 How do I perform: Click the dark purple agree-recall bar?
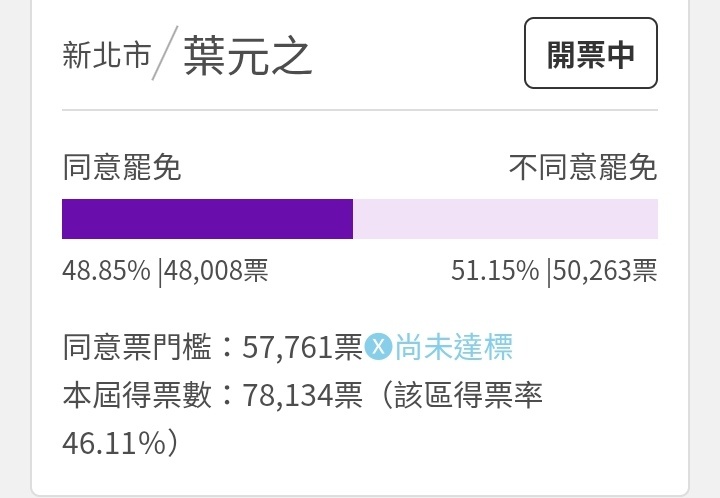(207, 219)
